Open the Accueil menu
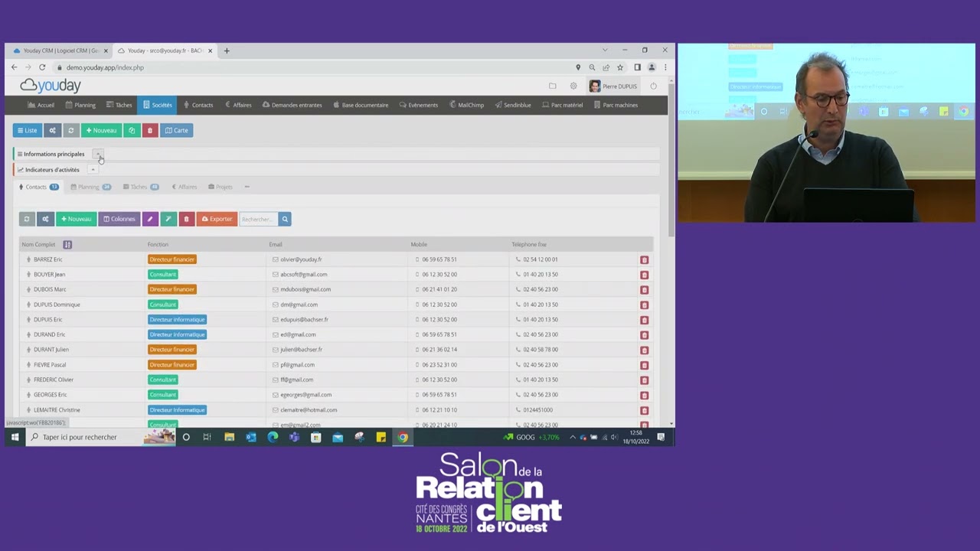The height and width of the screenshot is (551, 980). [x=41, y=105]
